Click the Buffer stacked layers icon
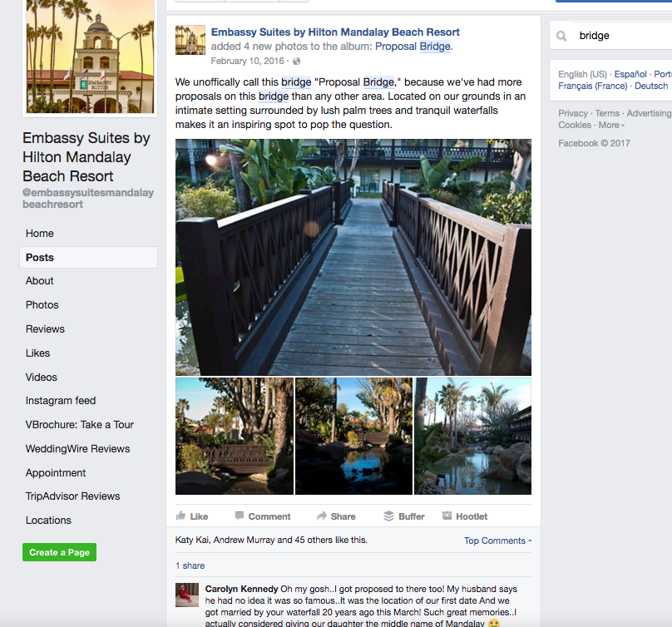672x627 pixels. tap(388, 516)
